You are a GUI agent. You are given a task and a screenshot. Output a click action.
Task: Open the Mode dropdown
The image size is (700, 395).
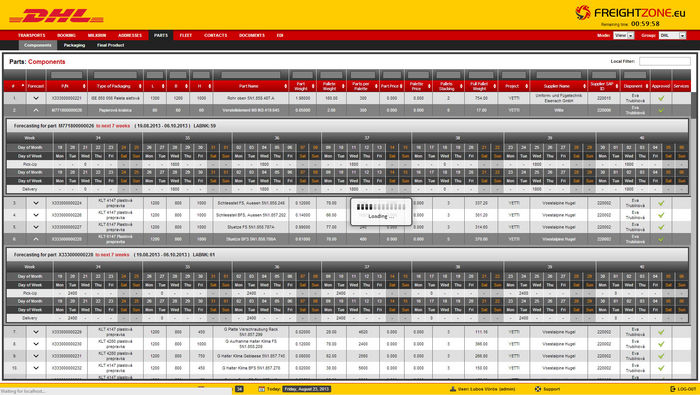pyautogui.click(x=624, y=35)
